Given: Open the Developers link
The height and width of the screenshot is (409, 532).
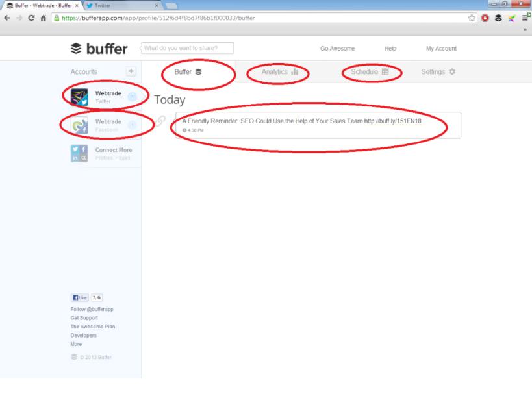Looking at the screenshot, I should pos(83,336).
